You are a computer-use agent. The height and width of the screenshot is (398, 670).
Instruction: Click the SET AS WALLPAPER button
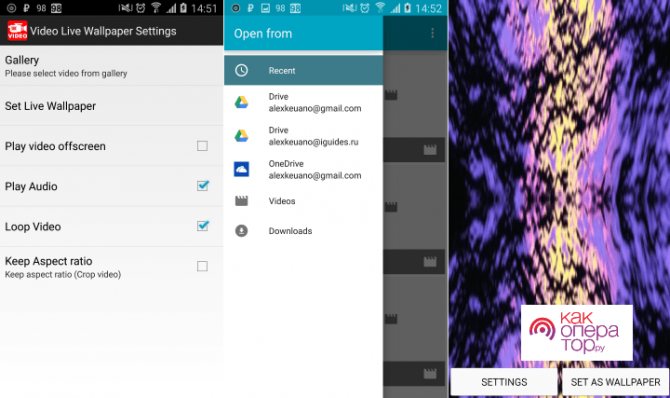click(x=615, y=382)
